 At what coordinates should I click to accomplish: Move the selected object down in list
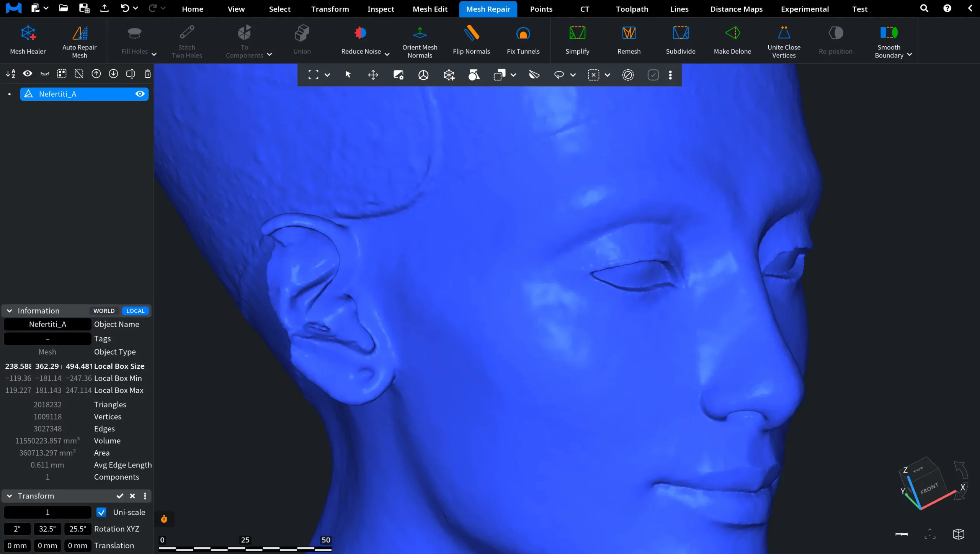tap(113, 74)
